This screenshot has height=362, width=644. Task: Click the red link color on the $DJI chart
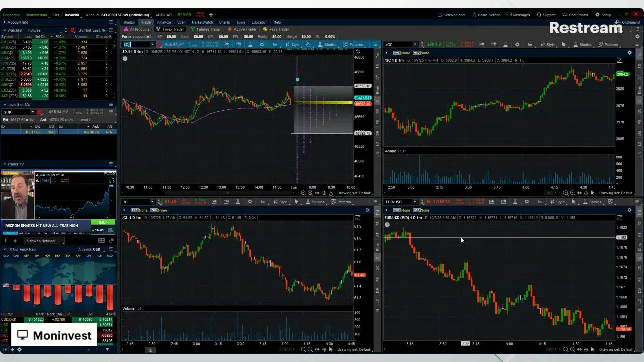(x=159, y=45)
